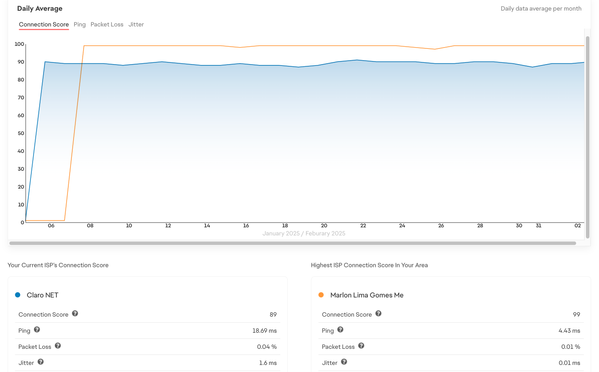This screenshot has height=372, width=599.
Task: Click 'Highest ISP Connection Score In Your Area' heading
Action: tap(369, 265)
